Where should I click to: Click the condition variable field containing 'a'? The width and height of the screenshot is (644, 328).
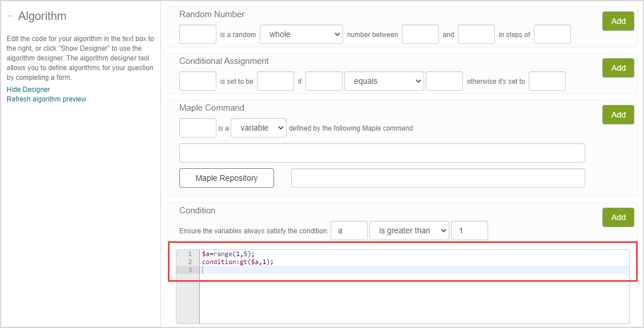click(x=349, y=231)
